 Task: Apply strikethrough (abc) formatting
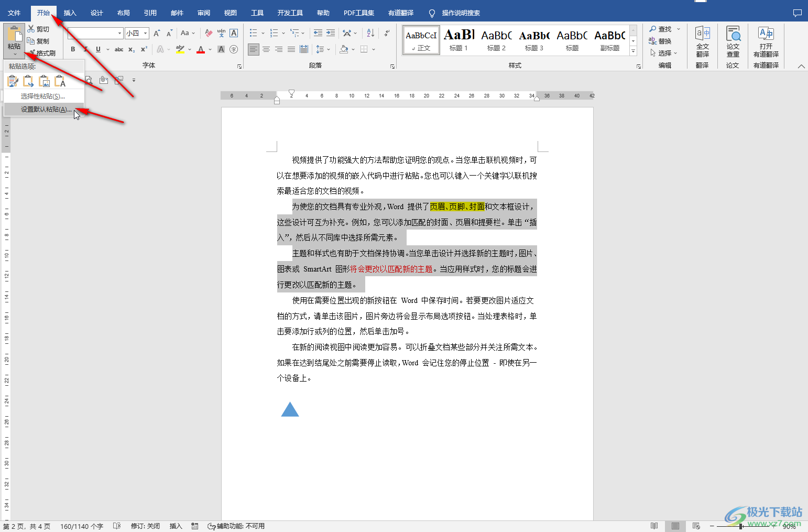[119, 49]
